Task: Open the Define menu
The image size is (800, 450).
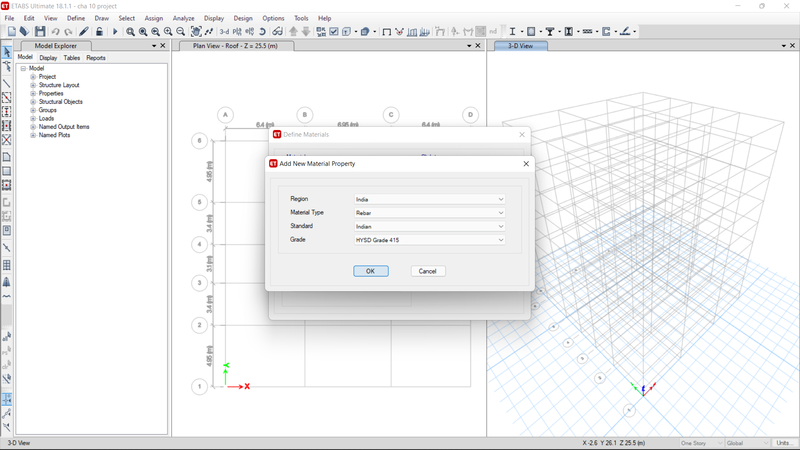Action: tap(76, 18)
